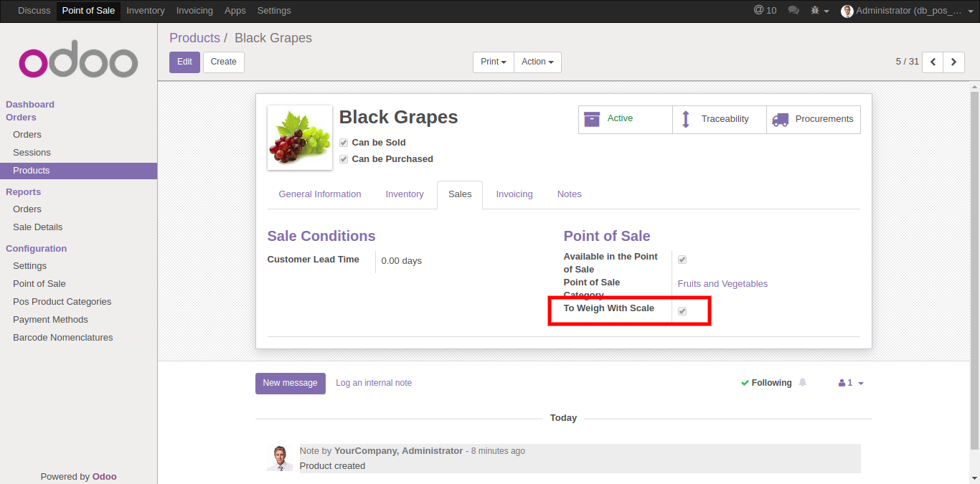Toggle the To Weigh With Scale checkbox
This screenshot has width=980, height=484.
coord(682,311)
